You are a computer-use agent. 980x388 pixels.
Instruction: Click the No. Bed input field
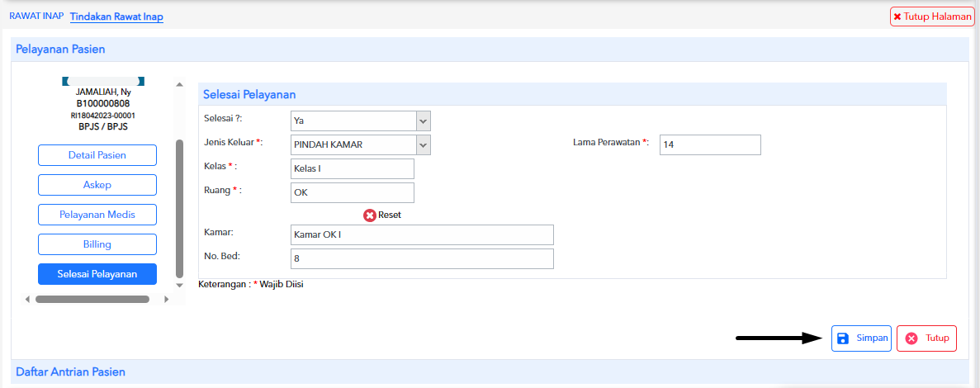pyautogui.click(x=422, y=258)
